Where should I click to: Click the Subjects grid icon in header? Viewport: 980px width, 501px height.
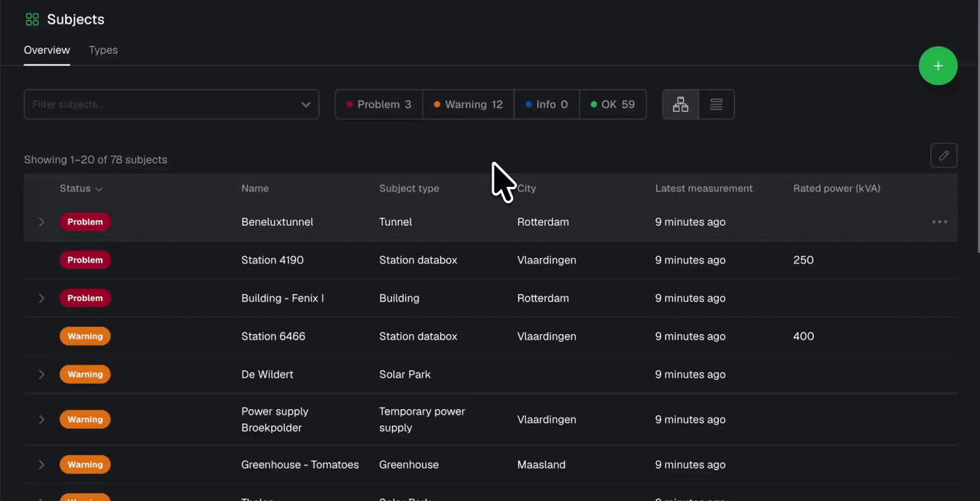coord(32,19)
